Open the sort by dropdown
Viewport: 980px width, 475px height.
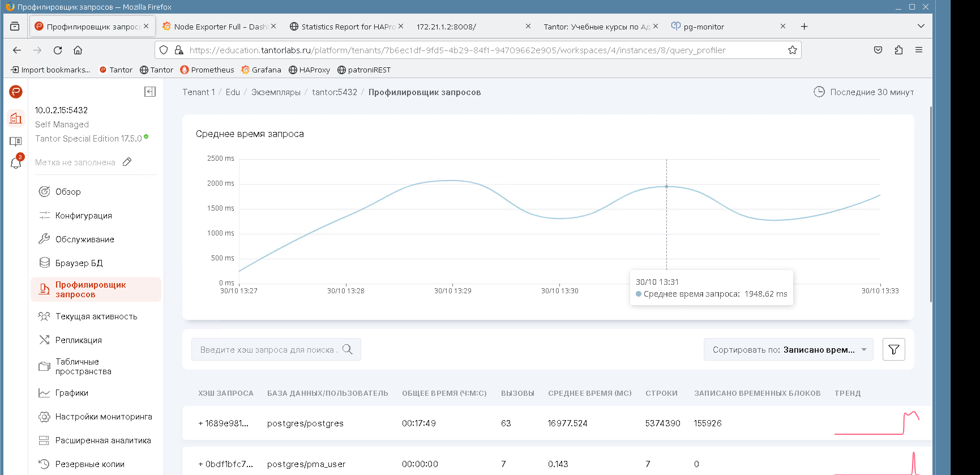788,349
